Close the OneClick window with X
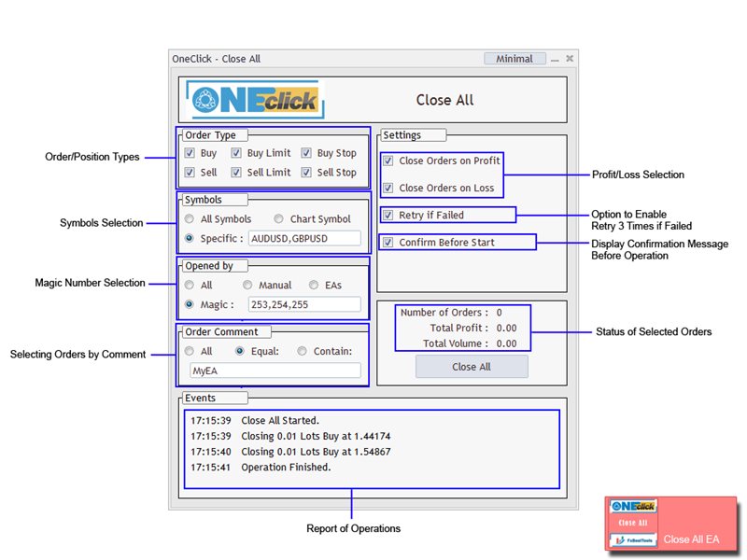The height and width of the screenshot is (560, 747). (x=570, y=59)
